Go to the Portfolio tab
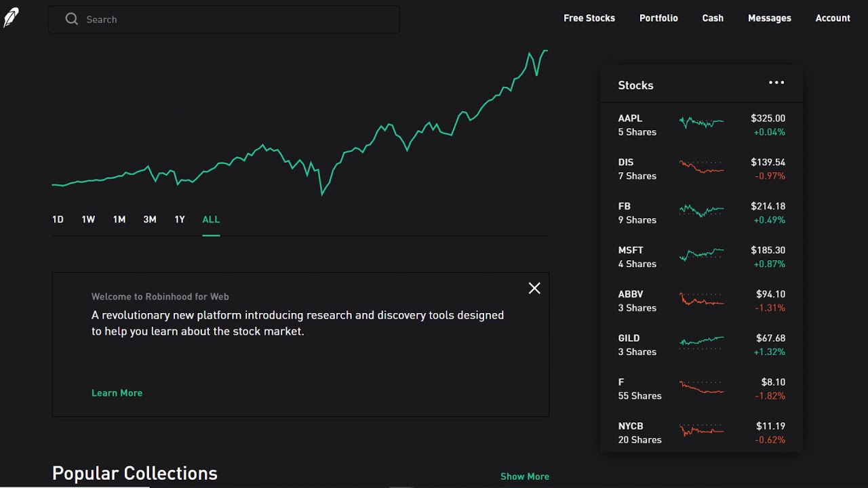Viewport: 868px width, 488px height. click(x=658, y=18)
